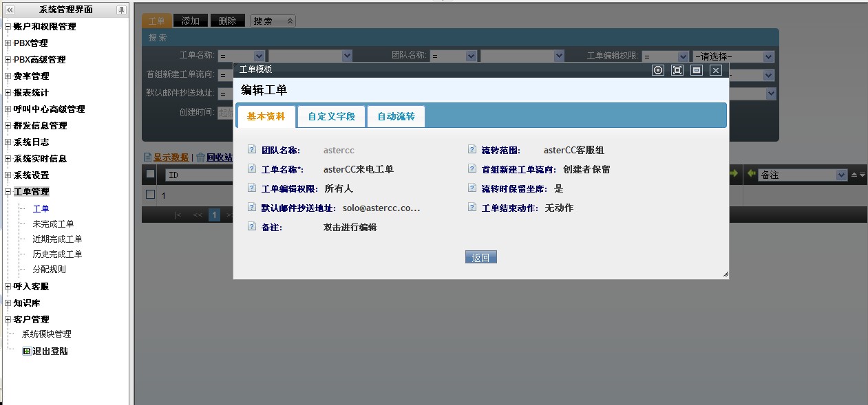Pin the sidebar using the pushpin icon
This screenshot has height=405, width=868.
(x=121, y=10)
